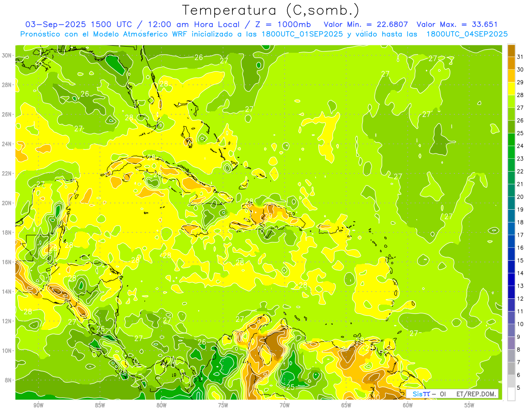This screenshot has width=532, height=411.
Task: Click the "Valor Max. = 33.651" text
Action: (457, 24)
